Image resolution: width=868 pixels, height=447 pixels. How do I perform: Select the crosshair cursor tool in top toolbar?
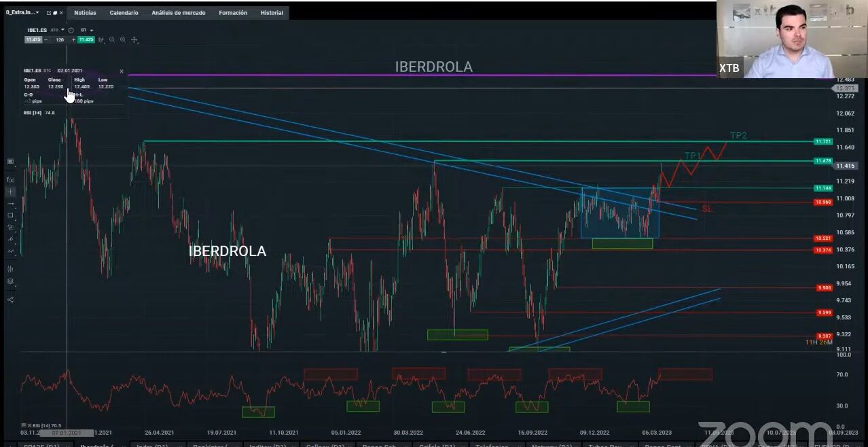coord(134,40)
